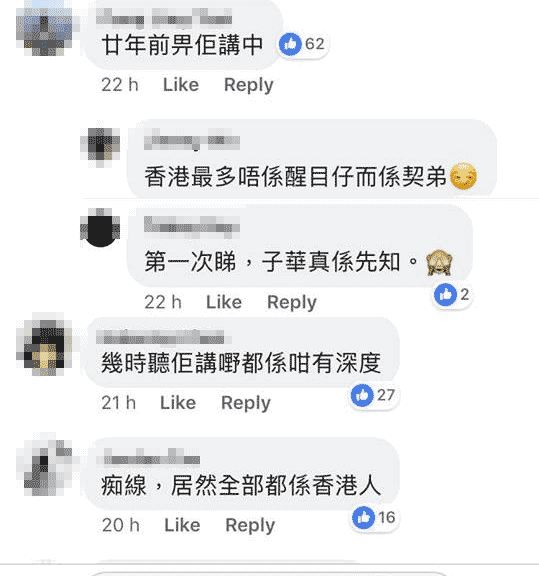
Task: Open reactions on the 27-likes thumbs-up icon
Action: click(362, 395)
